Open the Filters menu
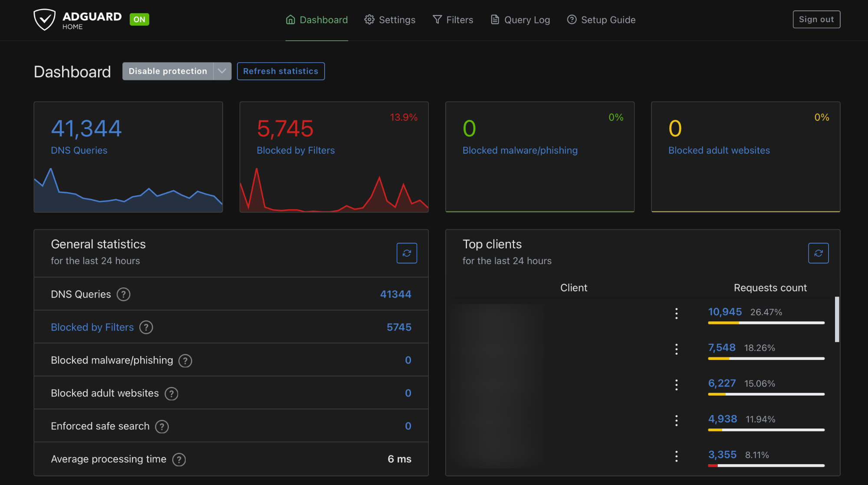The width and height of the screenshot is (868, 485). [x=453, y=20]
